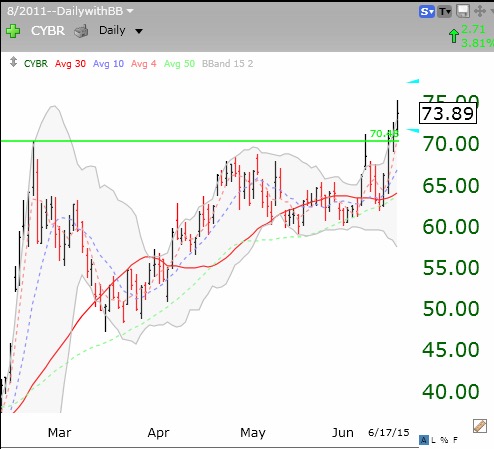Toggle the A arithmetic scale option
494x449 pixels.
tap(423, 440)
